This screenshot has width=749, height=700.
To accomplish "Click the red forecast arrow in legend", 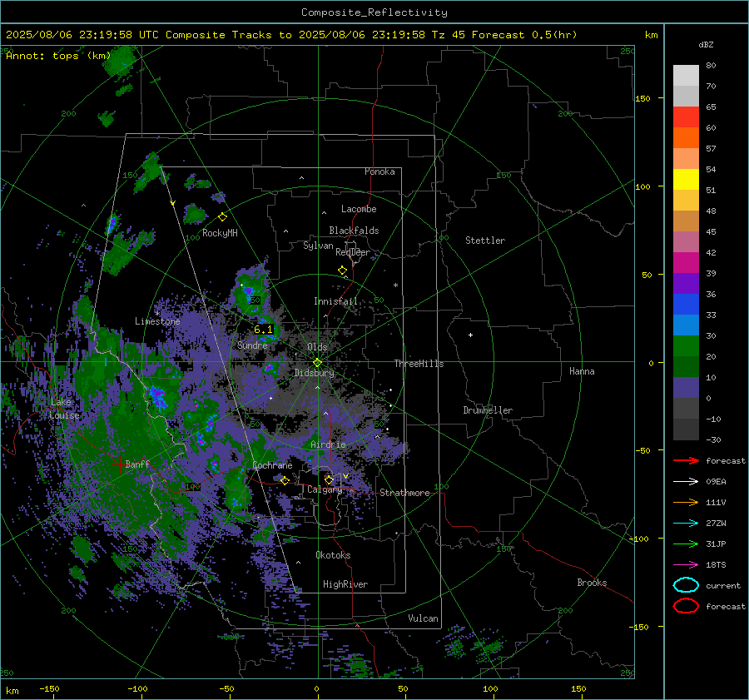I will coord(686,460).
